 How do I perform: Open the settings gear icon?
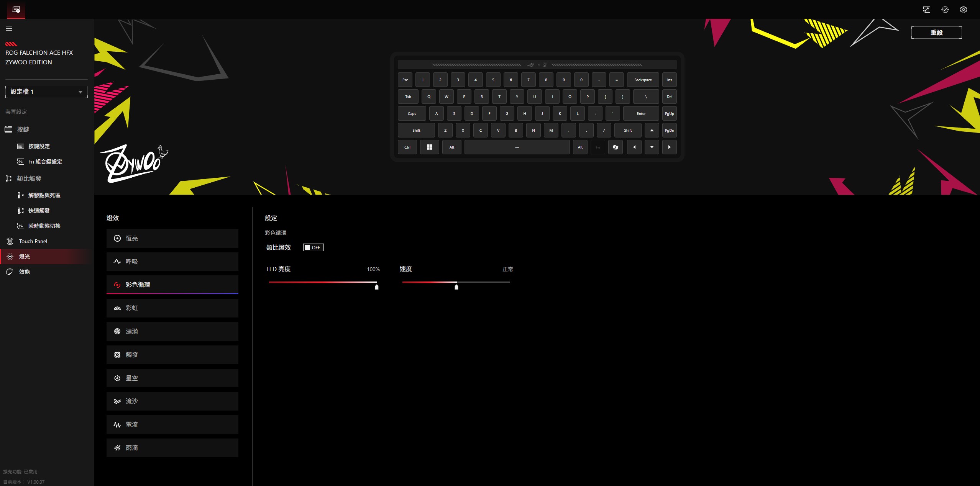click(x=963, y=10)
